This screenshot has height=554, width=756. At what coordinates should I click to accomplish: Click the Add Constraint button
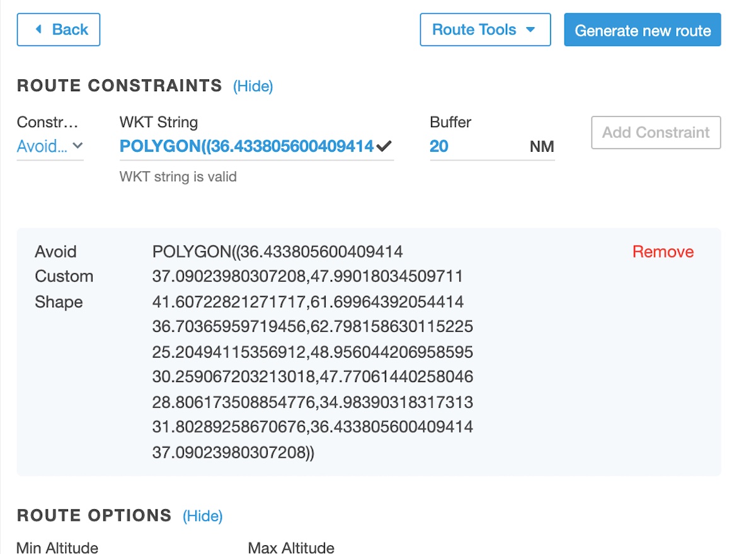click(656, 132)
